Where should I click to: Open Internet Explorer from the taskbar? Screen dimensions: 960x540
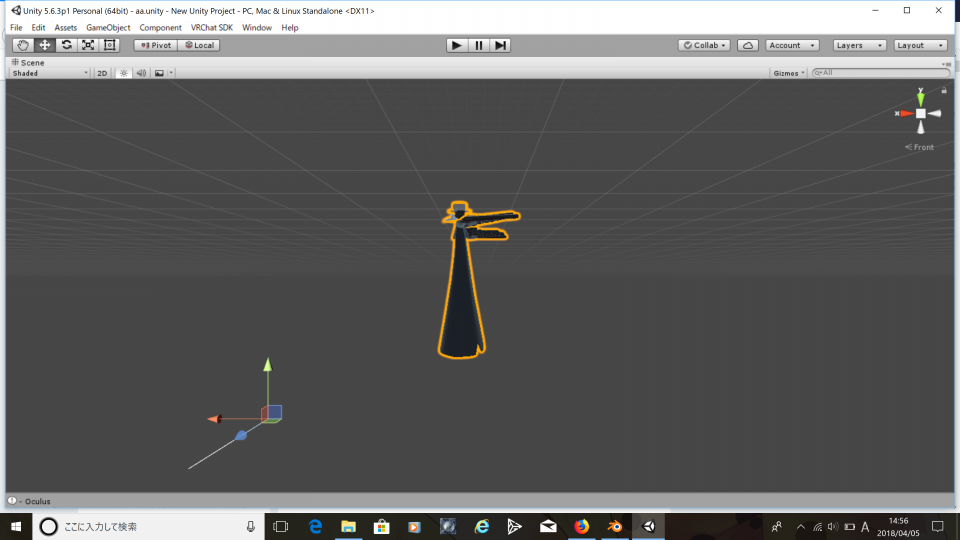coord(482,527)
